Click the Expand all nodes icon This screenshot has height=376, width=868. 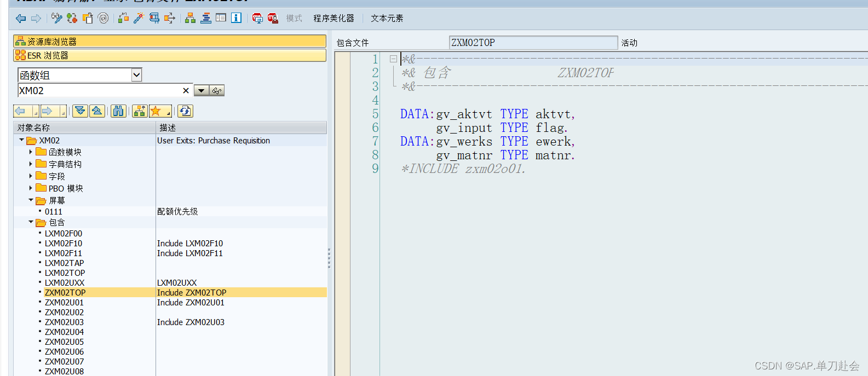(80, 111)
